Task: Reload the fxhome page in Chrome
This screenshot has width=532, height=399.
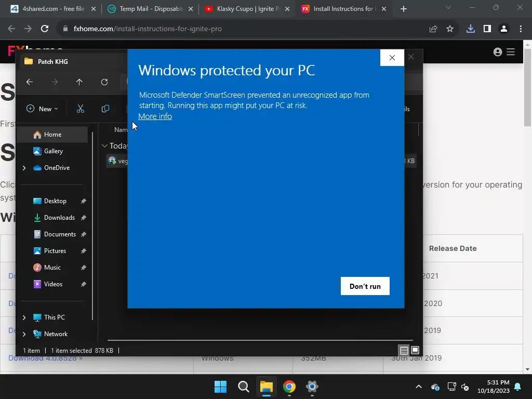Action: (x=45, y=29)
